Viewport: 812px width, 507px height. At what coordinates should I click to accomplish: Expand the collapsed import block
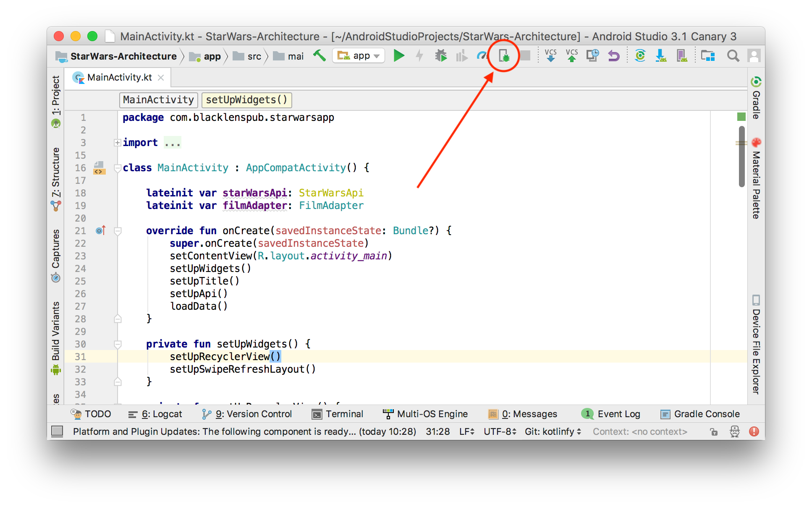[x=118, y=143]
